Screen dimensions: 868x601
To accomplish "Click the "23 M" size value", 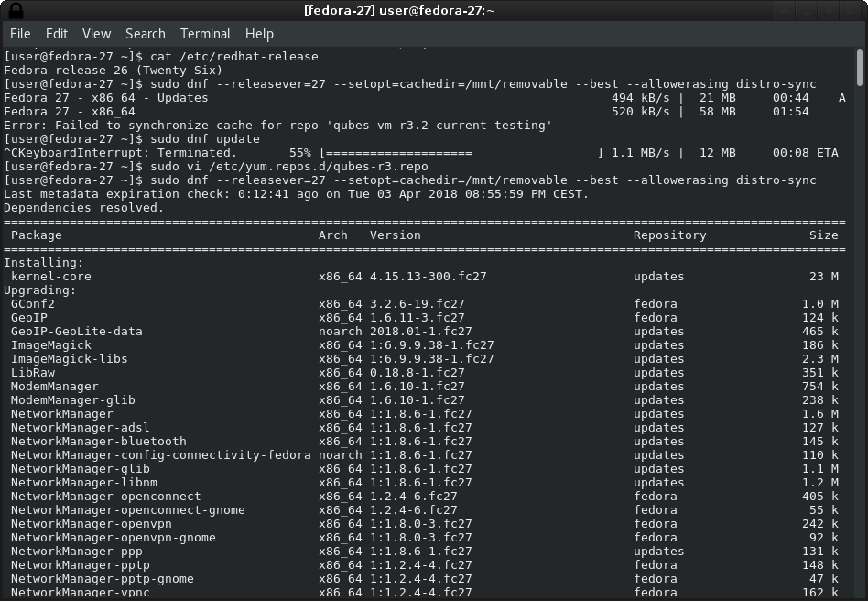I will pos(824,277).
